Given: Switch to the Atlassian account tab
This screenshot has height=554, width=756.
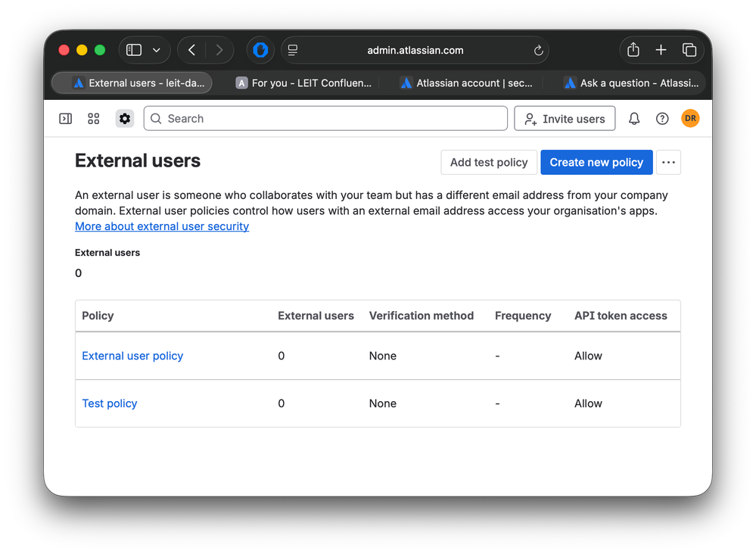Looking at the screenshot, I should point(465,82).
